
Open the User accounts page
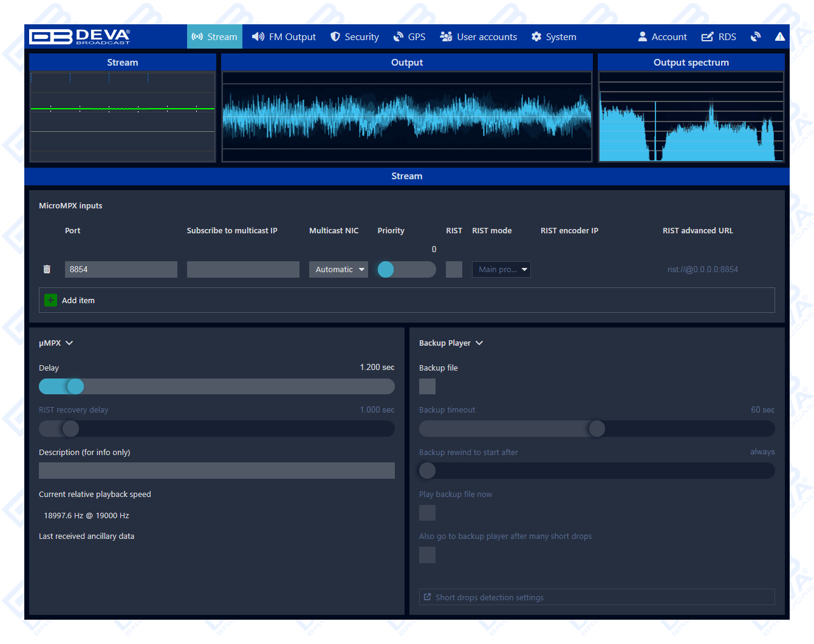pos(479,37)
